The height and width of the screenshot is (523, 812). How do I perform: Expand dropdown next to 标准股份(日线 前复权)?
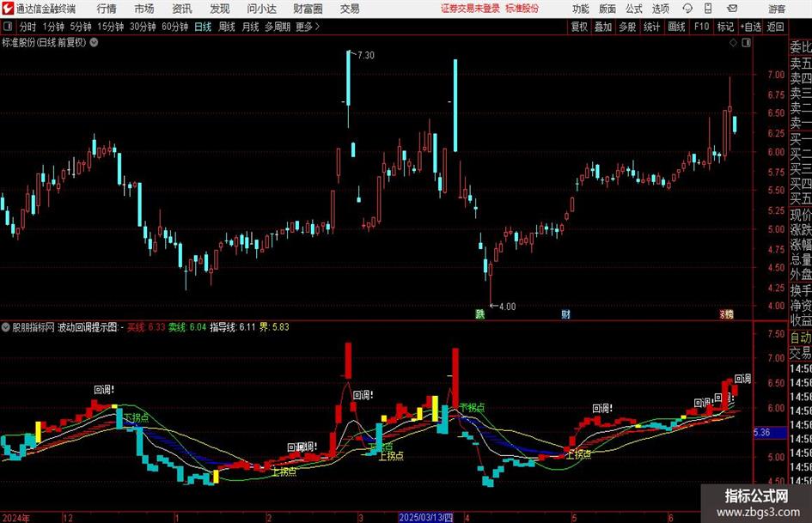94,42
